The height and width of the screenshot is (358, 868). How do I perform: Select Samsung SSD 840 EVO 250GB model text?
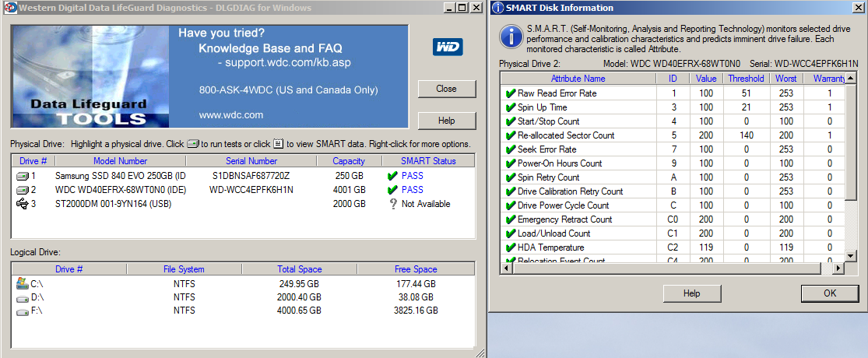121,176
